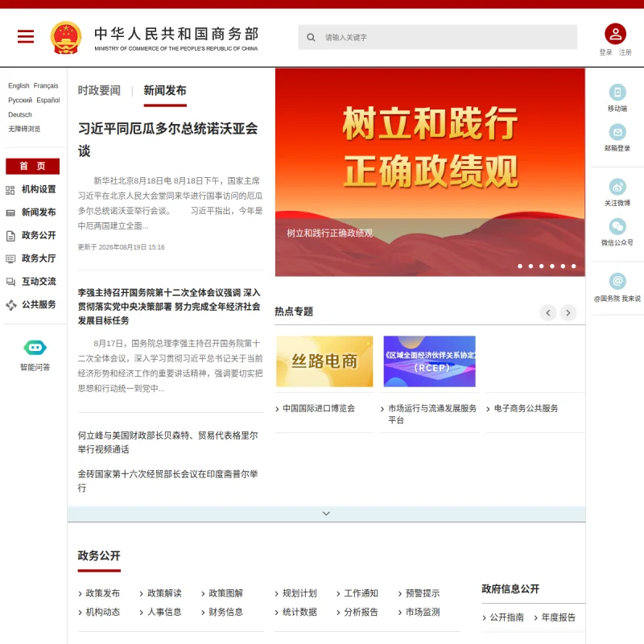Viewport: 644px width, 644px height.
Task: Select the last banner carousel dot
Action: pyautogui.click(x=573, y=266)
